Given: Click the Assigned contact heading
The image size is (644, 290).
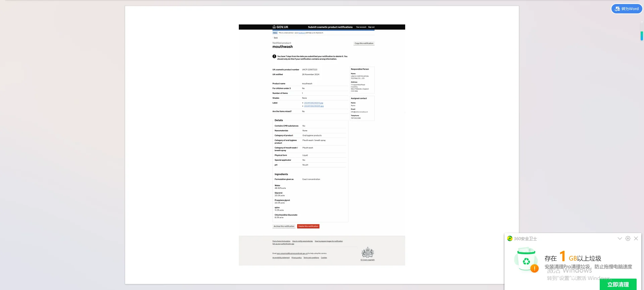Looking at the screenshot, I should tap(359, 98).
